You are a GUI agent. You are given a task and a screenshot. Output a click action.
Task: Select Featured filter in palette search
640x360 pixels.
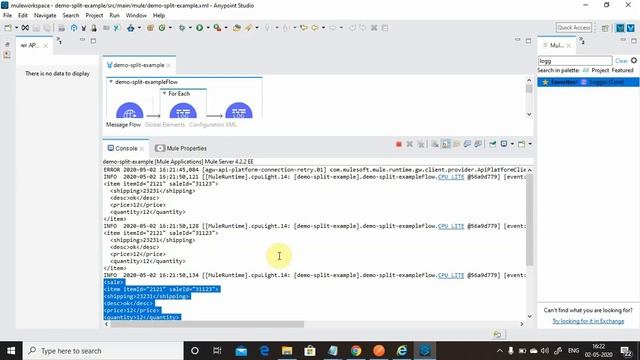point(622,70)
